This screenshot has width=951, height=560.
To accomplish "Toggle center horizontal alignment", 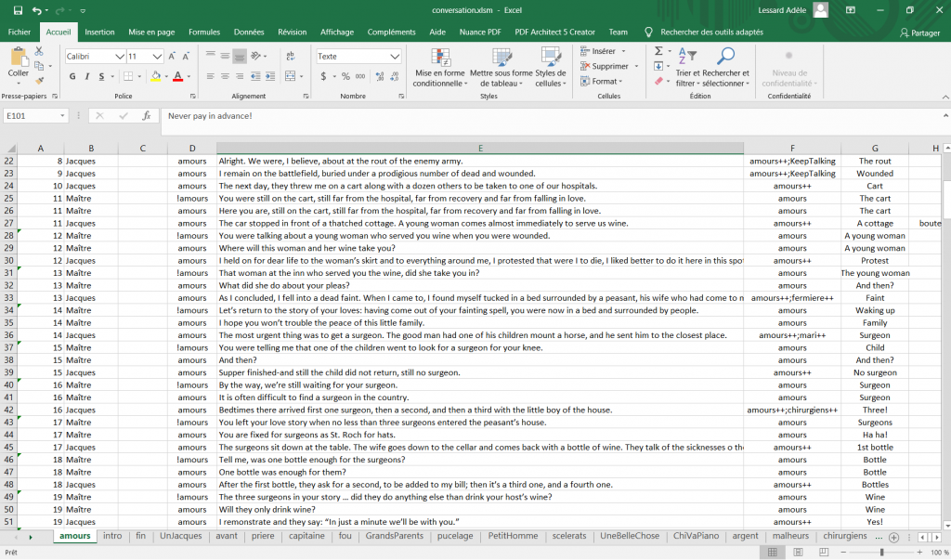I will coord(225,76).
